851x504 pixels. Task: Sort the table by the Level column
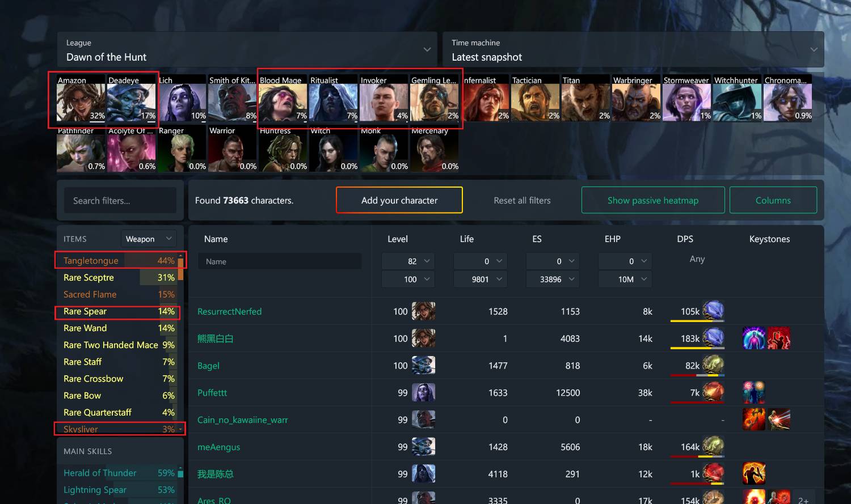[398, 239]
